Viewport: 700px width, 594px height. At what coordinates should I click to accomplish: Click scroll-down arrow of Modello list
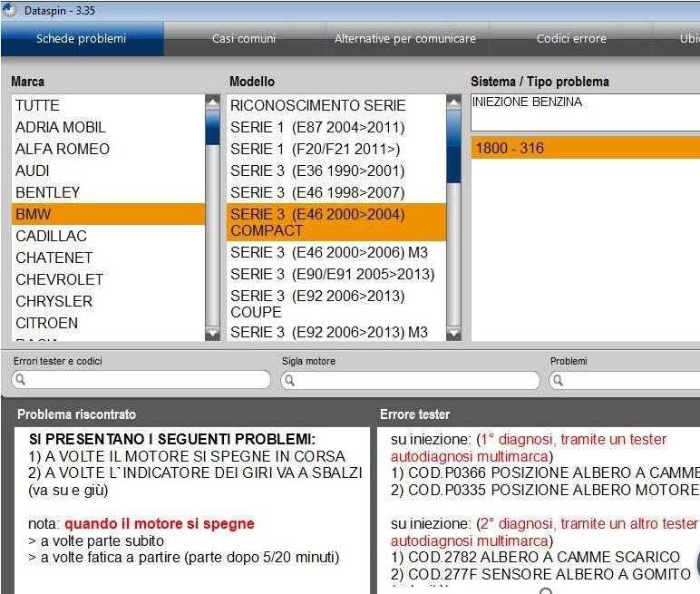[453, 333]
